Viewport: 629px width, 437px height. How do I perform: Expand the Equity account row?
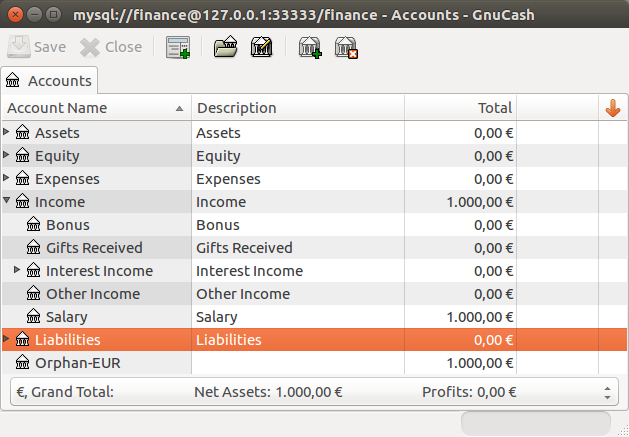point(6,154)
